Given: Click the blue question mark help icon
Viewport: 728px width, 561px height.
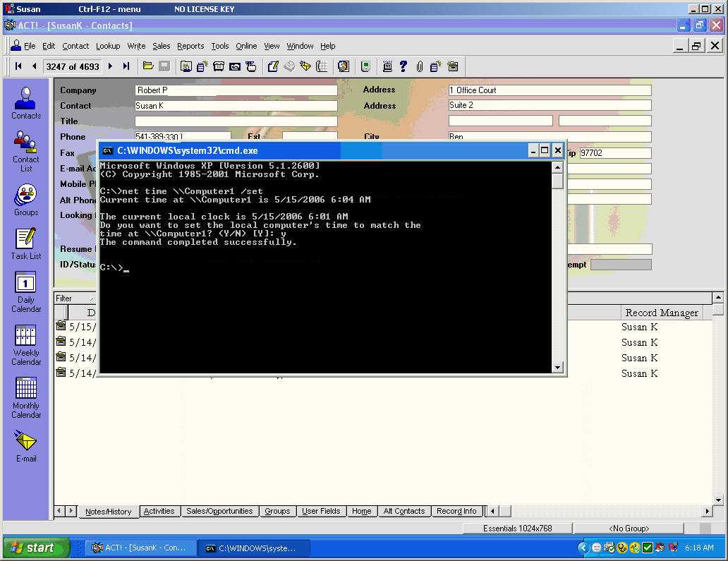Looking at the screenshot, I should 403,66.
